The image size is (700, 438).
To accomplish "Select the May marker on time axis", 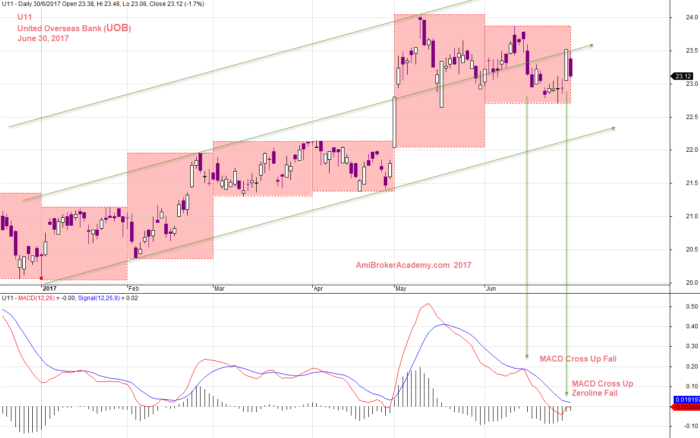I will tap(401, 288).
